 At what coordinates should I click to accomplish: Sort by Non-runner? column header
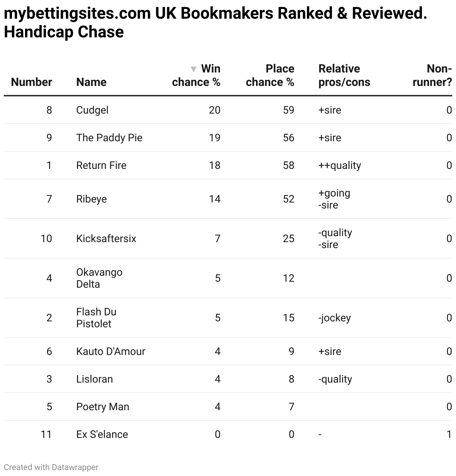click(x=432, y=75)
